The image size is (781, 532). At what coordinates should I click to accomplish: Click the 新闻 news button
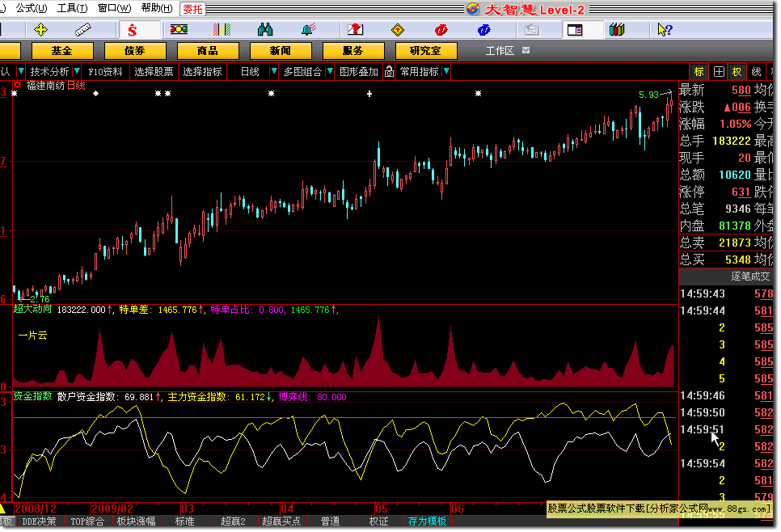click(x=280, y=51)
